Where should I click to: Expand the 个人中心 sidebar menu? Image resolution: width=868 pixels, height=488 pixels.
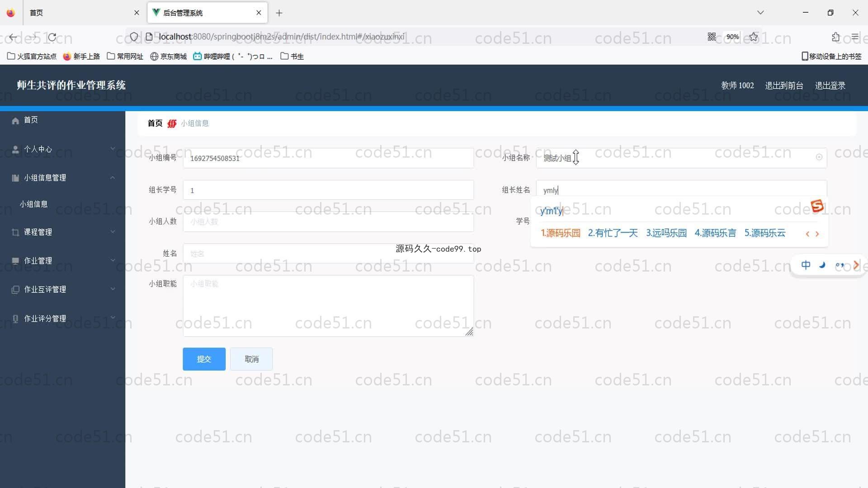(x=62, y=149)
